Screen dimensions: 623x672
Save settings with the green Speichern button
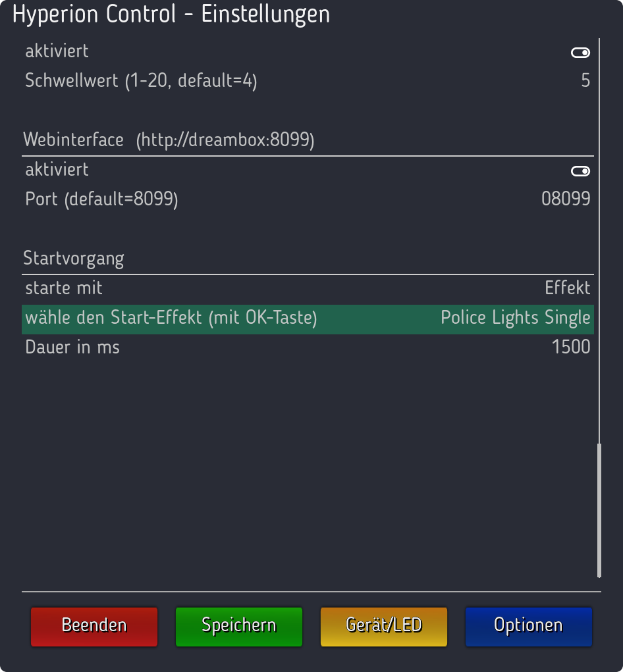(239, 626)
